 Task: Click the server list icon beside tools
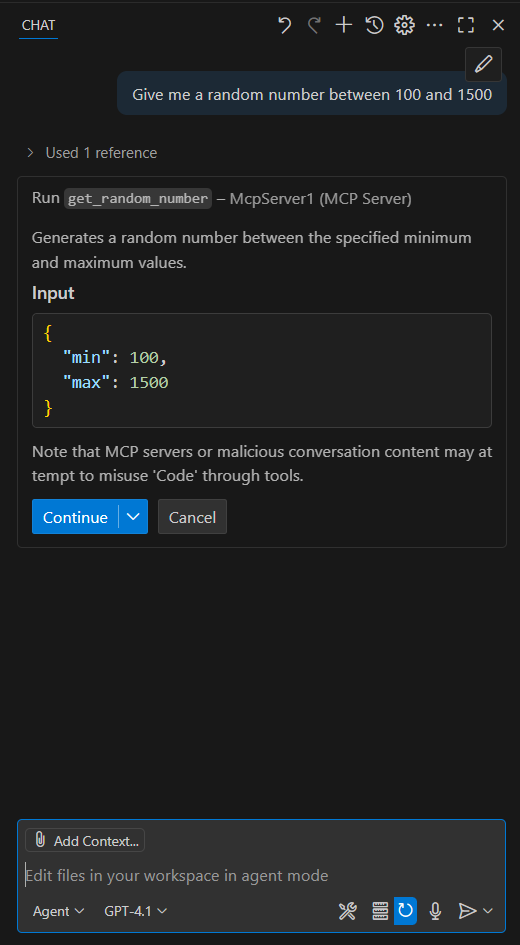[x=380, y=911]
